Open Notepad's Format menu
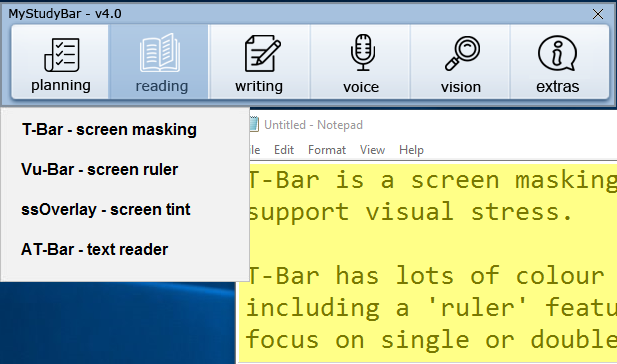Viewport: 617px width, 364px height. [327, 150]
